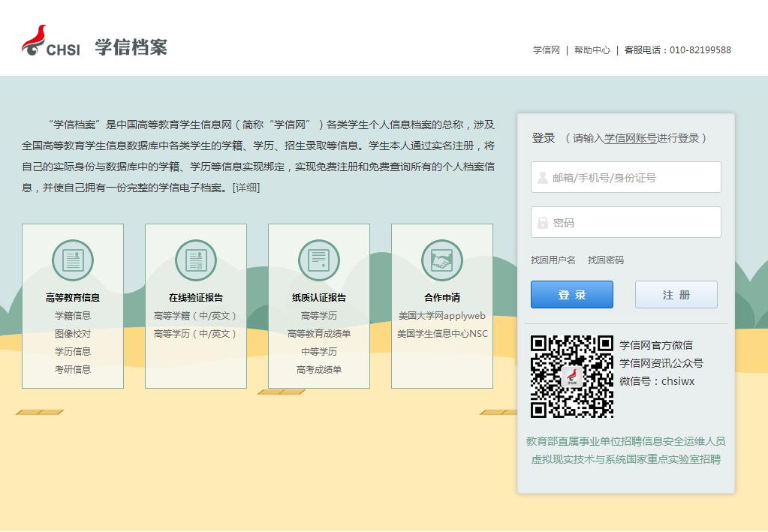Select 高考成绩单 under 纸质认证报告
Viewport: 768px width, 532px height.
[319, 370]
